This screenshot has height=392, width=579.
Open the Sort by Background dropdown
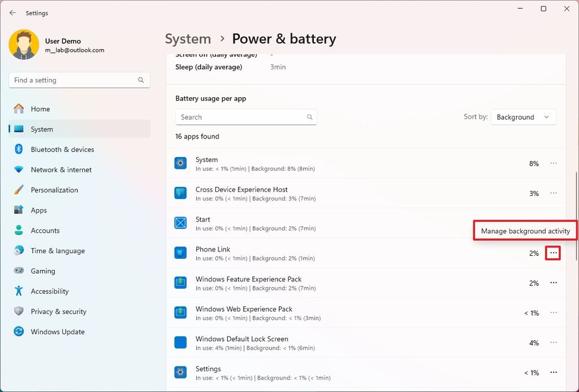[x=523, y=117]
